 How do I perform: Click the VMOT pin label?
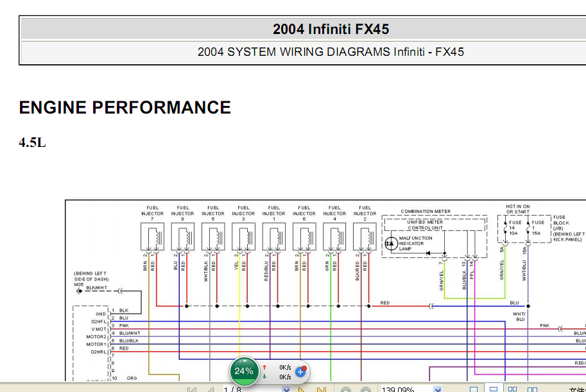coord(99,329)
